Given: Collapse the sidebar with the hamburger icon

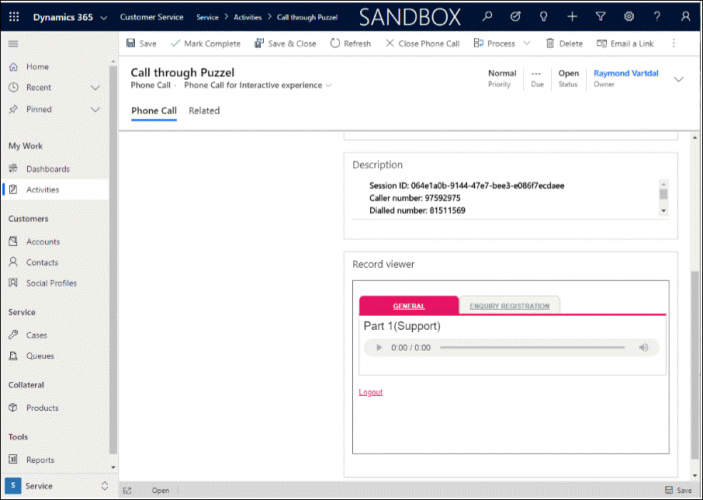Looking at the screenshot, I should click(x=13, y=44).
